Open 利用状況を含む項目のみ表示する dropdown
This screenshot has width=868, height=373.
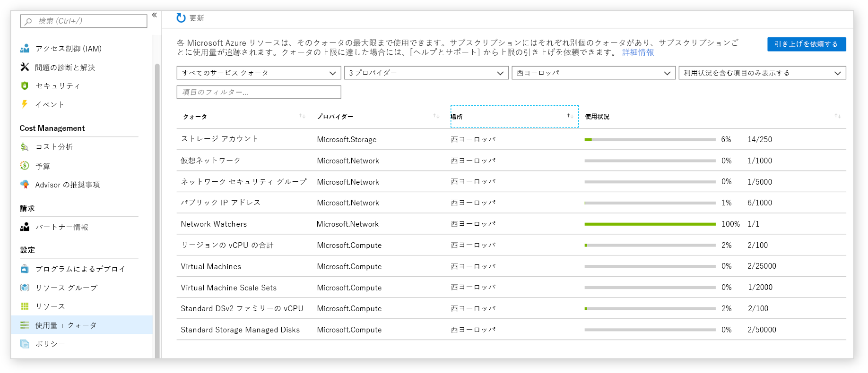point(762,73)
